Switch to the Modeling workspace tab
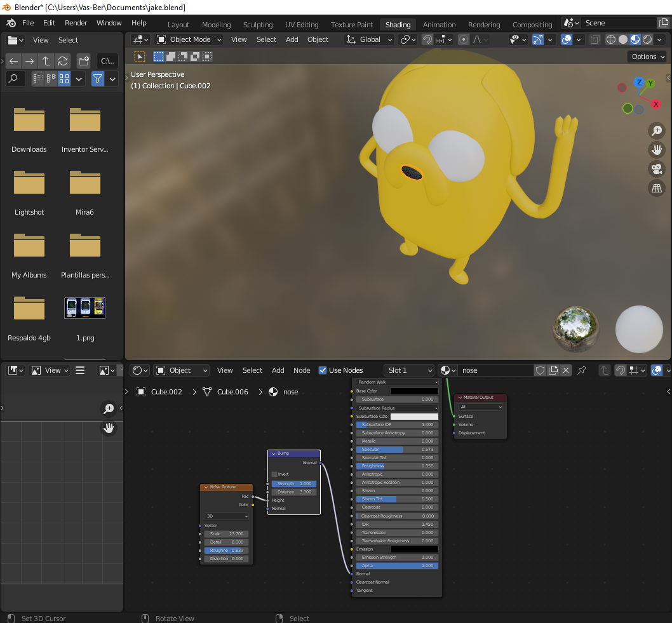672x623 pixels. tap(217, 25)
